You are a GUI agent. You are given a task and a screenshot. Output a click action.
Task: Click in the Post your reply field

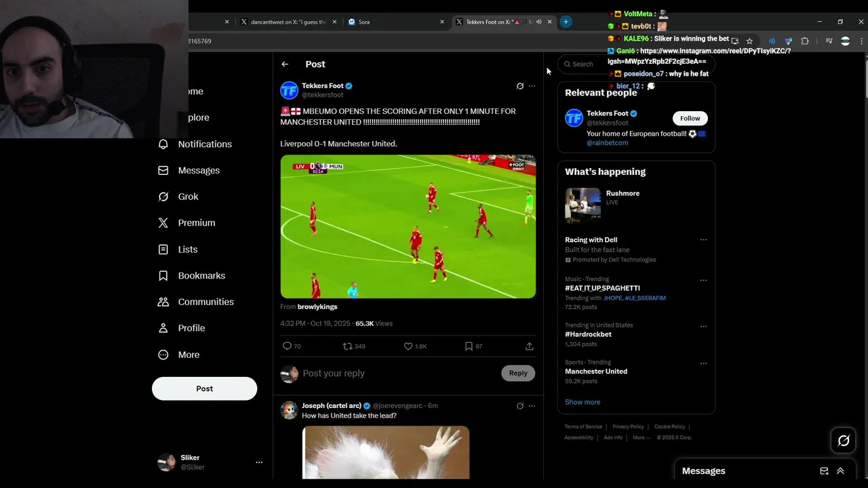pyautogui.click(x=399, y=373)
